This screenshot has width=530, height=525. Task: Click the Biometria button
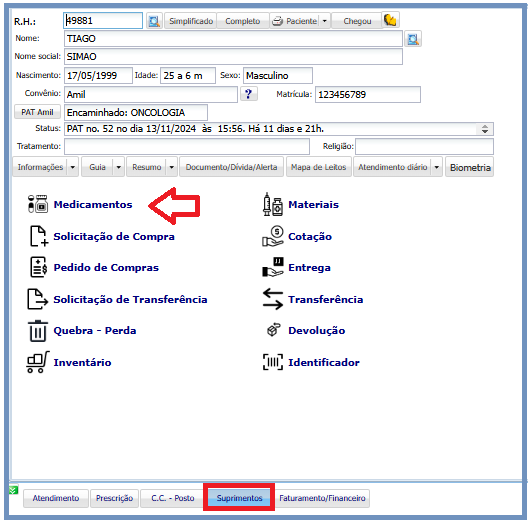(469, 167)
